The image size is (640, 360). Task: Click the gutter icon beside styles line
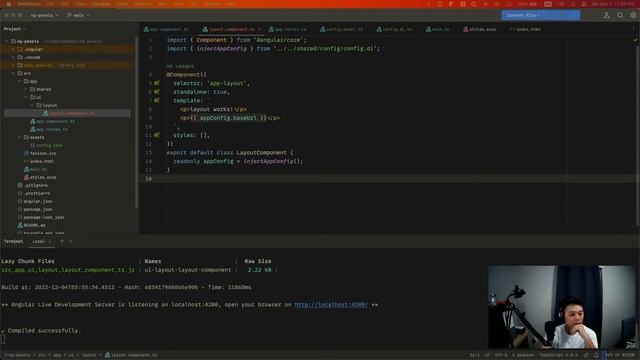point(157,135)
